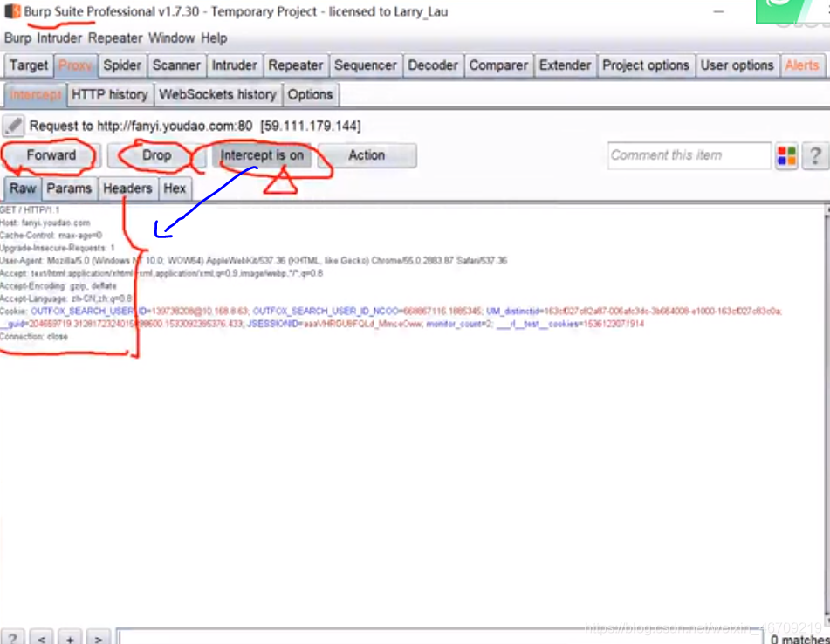Screen dimensions: 830x644
Task: Select the Intercept sub-tab
Action: click(36, 95)
